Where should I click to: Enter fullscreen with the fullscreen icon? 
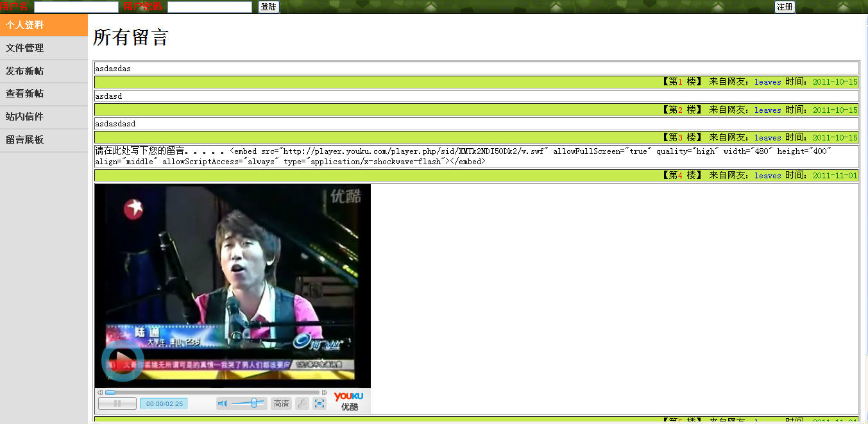coord(319,403)
